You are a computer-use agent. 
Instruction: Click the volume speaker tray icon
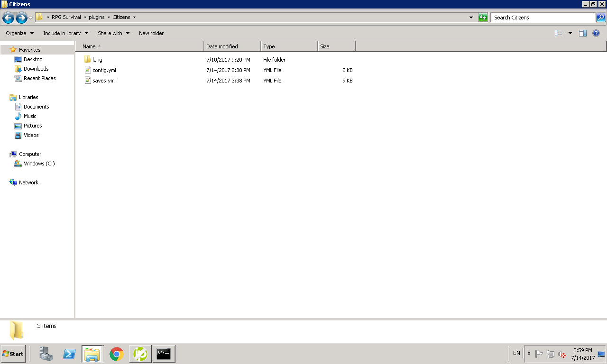tap(562, 354)
